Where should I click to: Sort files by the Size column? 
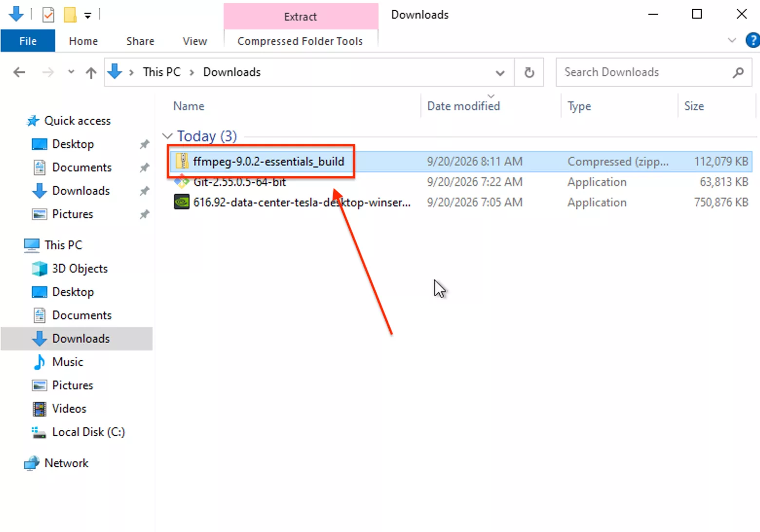[x=694, y=106]
